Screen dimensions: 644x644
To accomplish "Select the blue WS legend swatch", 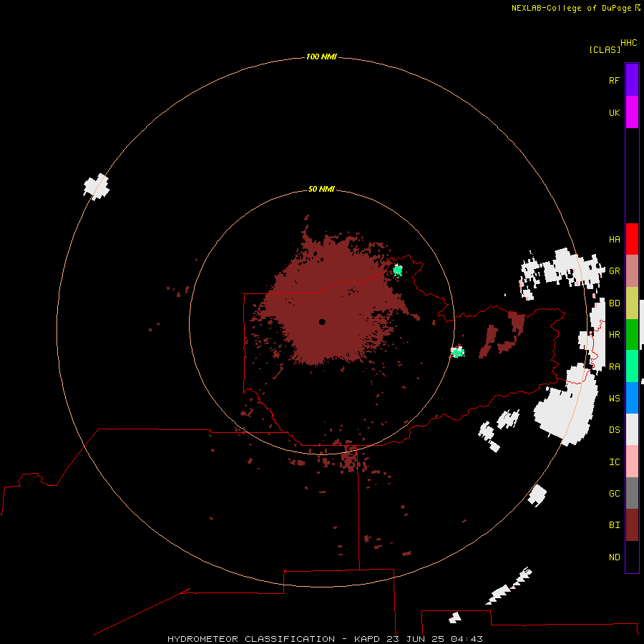I will (632, 398).
